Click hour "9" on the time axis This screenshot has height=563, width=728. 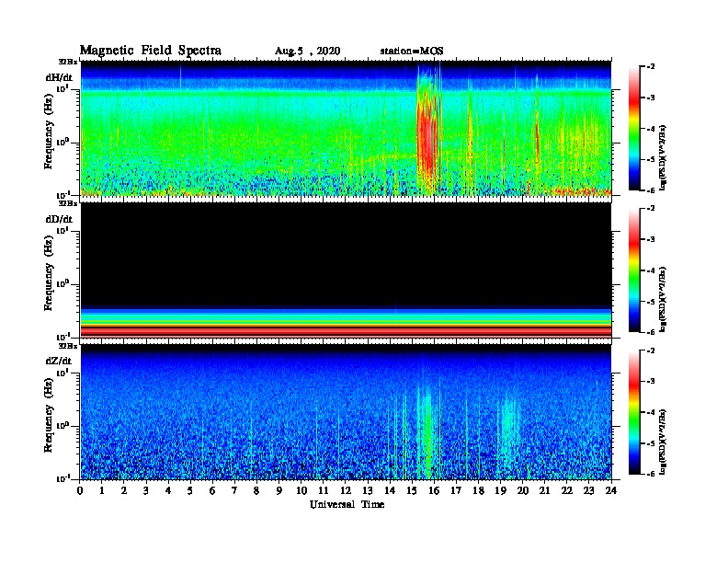coord(279,490)
